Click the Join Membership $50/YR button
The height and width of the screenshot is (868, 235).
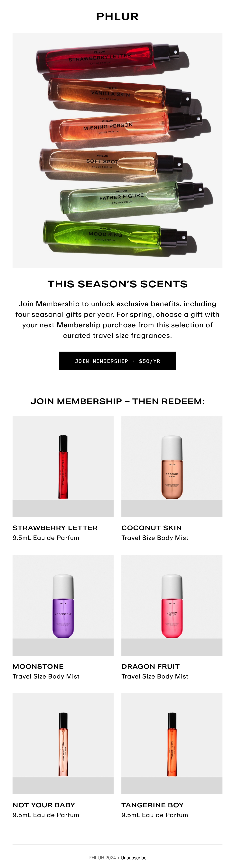(x=117, y=361)
